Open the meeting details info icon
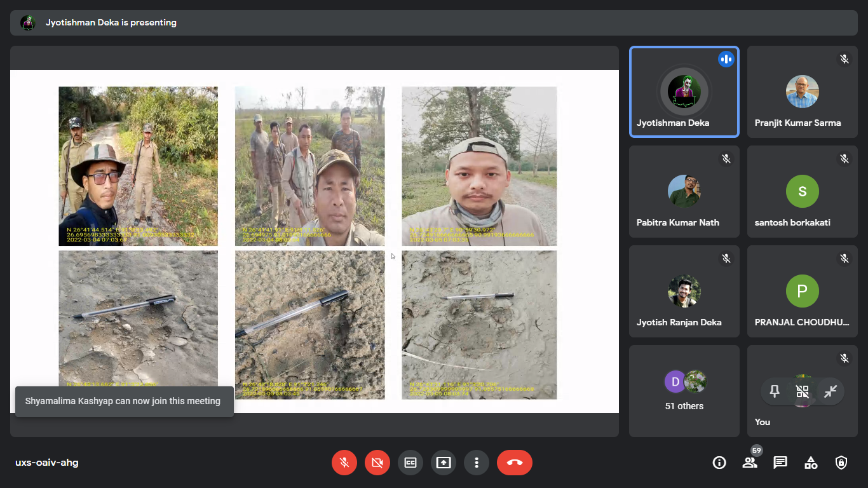Screen dimensions: 868x488 click(x=719, y=463)
